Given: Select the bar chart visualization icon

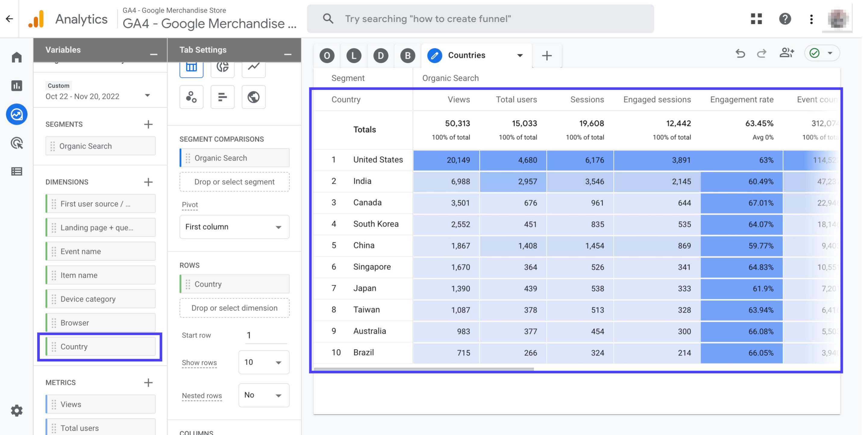Looking at the screenshot, I should (x=222, y=97).
